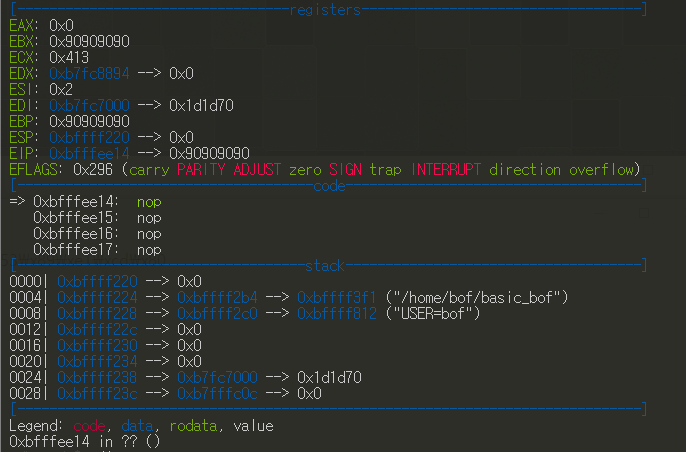The width and height of the screenshot is (686, 452).
Task: Click the nop at 0xbfffee17
Action: 149,249
